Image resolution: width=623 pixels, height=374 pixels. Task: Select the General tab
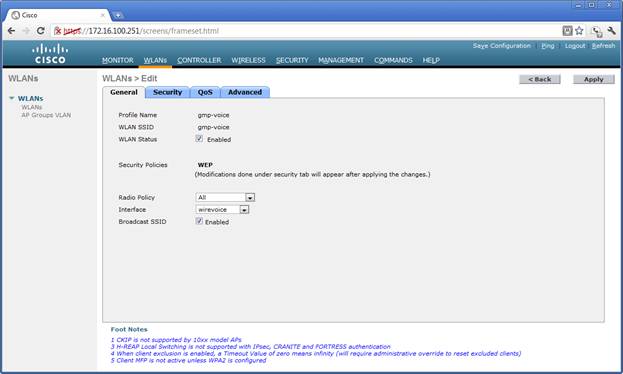point(124,92)
